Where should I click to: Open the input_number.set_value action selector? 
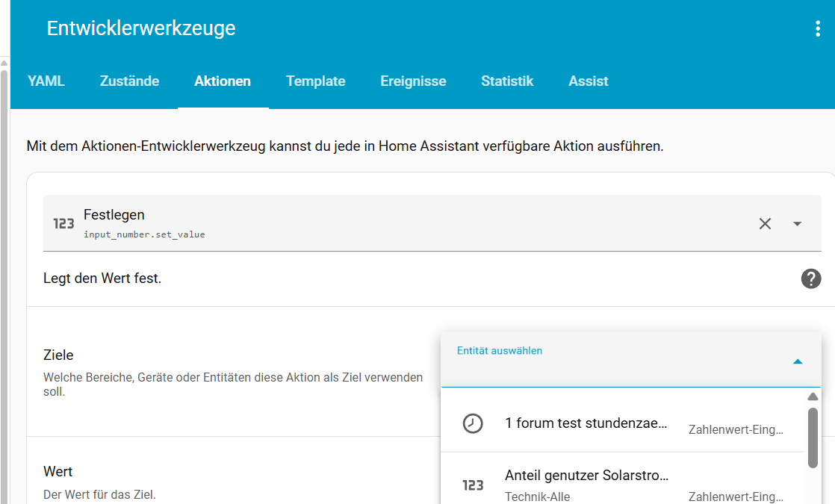(x=432, y=223)
